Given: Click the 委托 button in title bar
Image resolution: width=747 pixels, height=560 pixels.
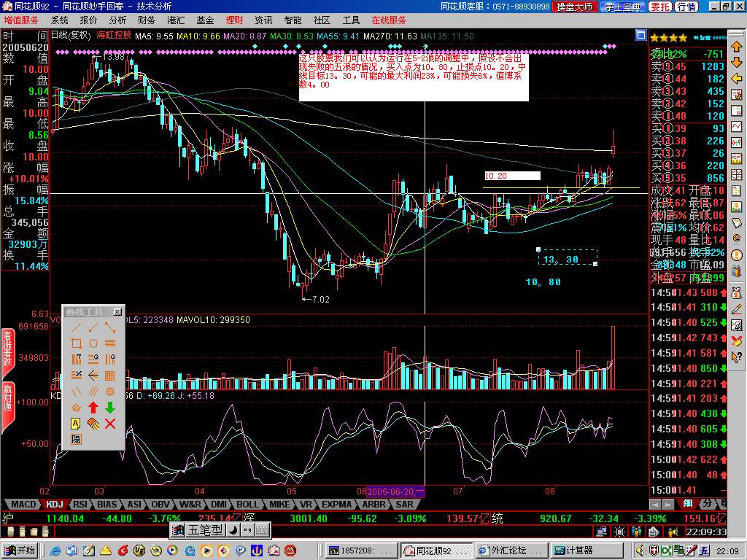Looking at the screenshot, I should [660, 7].
